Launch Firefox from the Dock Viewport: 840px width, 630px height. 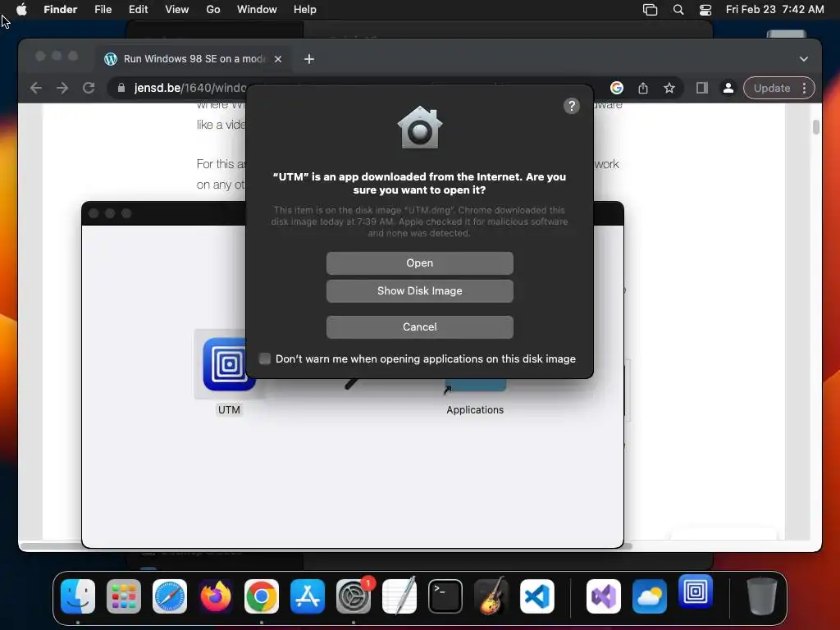[216, 596]
